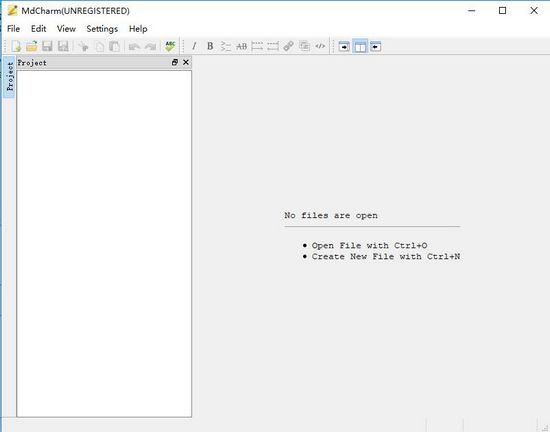The height and width of the screenshot is (432, 550).
Task: Click the "Open File with Ctrl+O" text
Action: coord(369,245)
